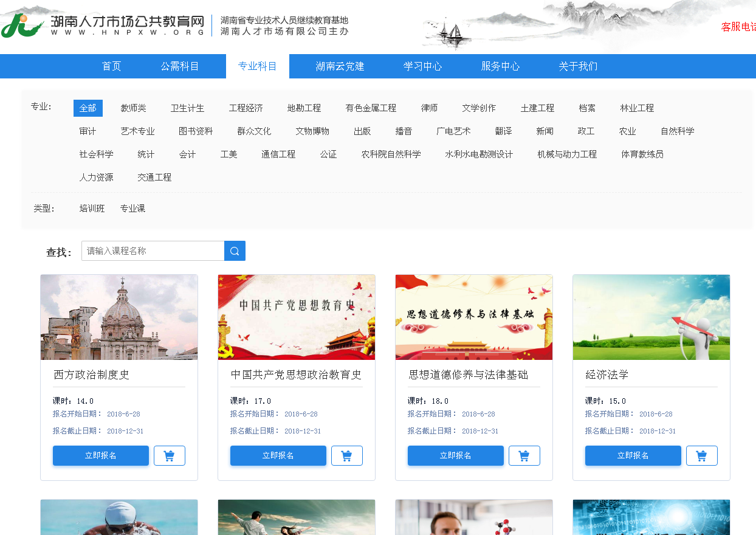Add 西方政治制度史 to shopping cart
This screenshot has width=756, height=535.
(x=169, y=455)
